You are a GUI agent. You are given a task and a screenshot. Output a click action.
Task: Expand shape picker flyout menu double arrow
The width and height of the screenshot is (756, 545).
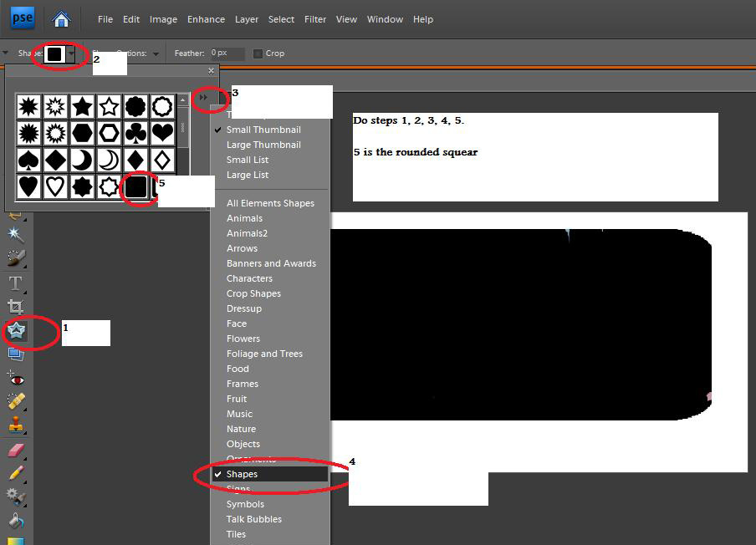pos(203,98)
